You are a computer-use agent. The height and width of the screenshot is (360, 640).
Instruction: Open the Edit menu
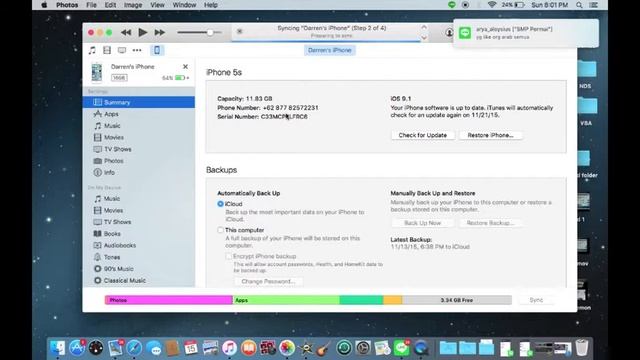click(110, 5)
